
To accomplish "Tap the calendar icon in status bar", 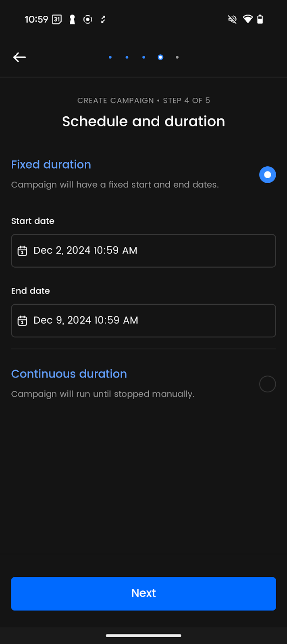I will tap(57, 19).
